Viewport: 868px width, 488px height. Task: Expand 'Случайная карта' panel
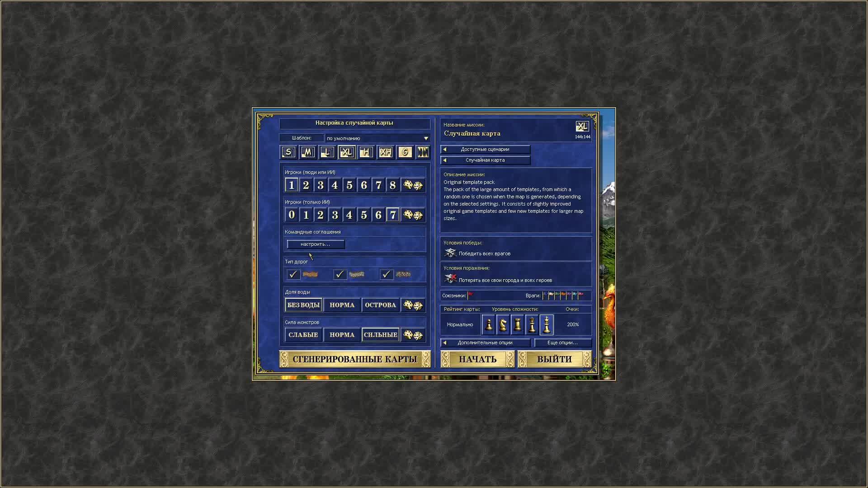485,160
